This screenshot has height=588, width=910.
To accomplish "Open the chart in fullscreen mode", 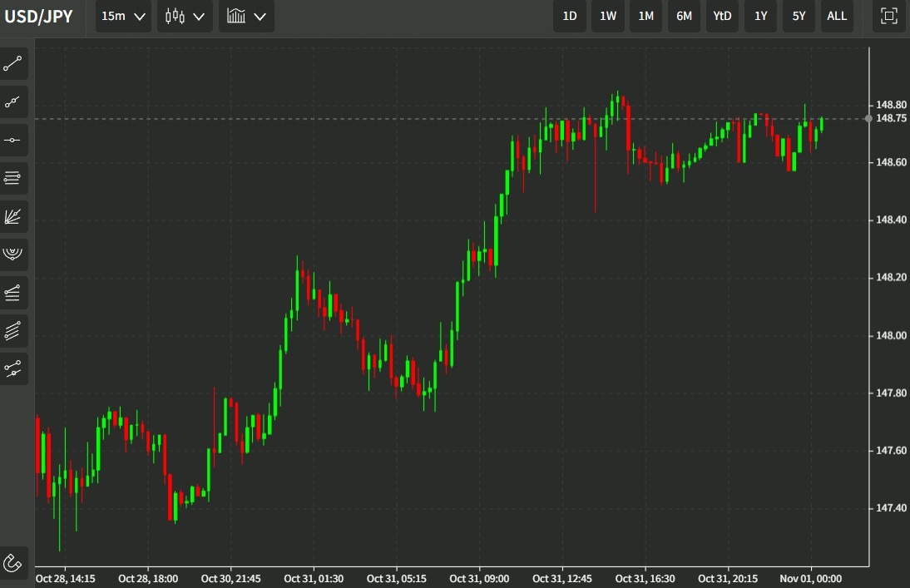I will point(888,17).
